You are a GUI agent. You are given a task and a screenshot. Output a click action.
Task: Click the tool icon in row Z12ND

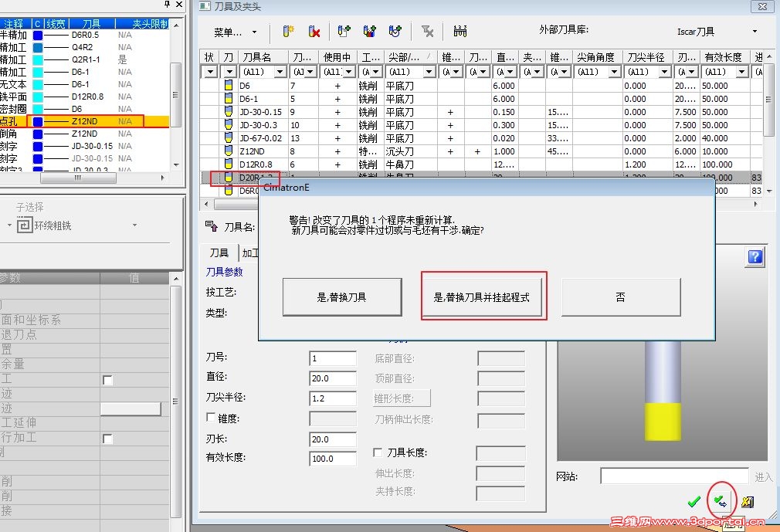[229, 151]
